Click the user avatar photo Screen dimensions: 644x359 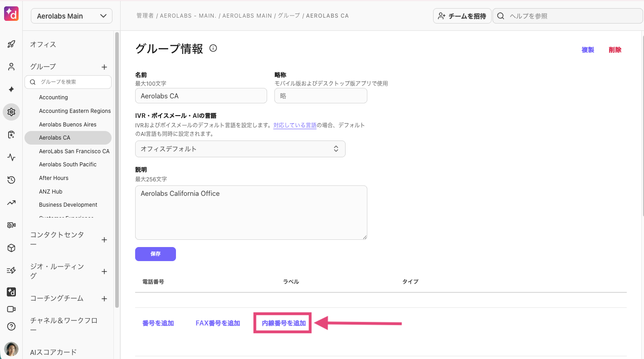tap(11, 349)
